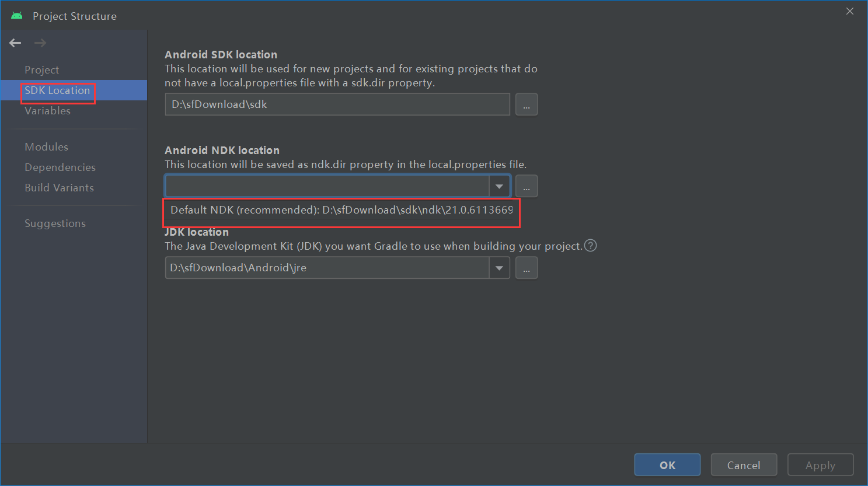Click the Android logo icon in title bar
This screenshot has height=486, width=868.
(x=17, y=16)
